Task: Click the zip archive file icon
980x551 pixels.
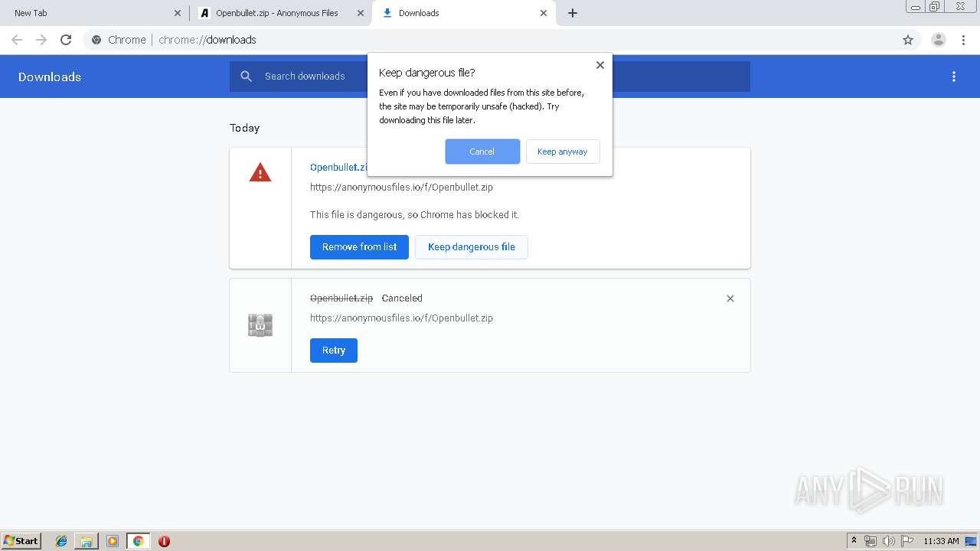Action: pyautogui.click(x=260, y=325)
